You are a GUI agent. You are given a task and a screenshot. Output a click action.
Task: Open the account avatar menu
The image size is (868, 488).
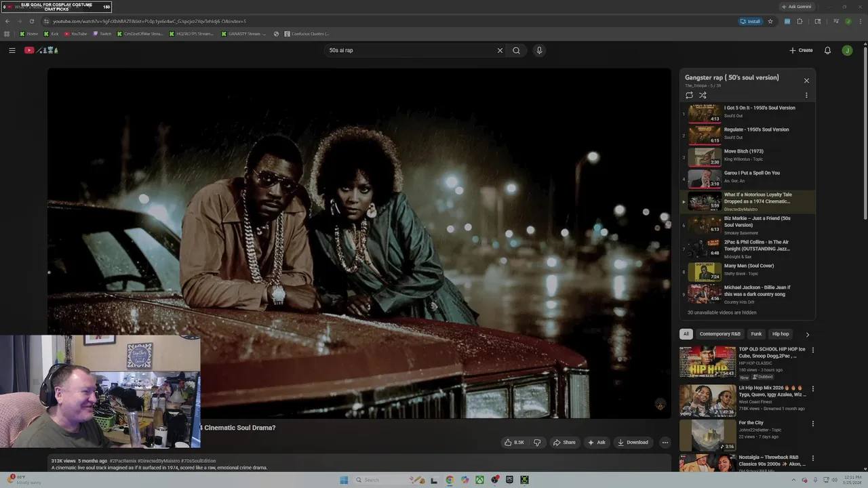[x=847, y=50]
